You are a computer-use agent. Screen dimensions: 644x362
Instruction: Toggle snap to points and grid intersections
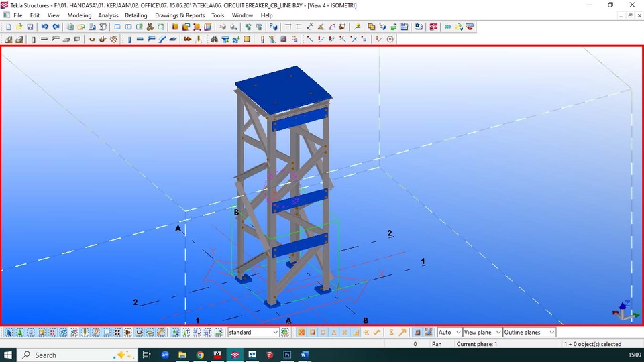[x=301, y=333]
